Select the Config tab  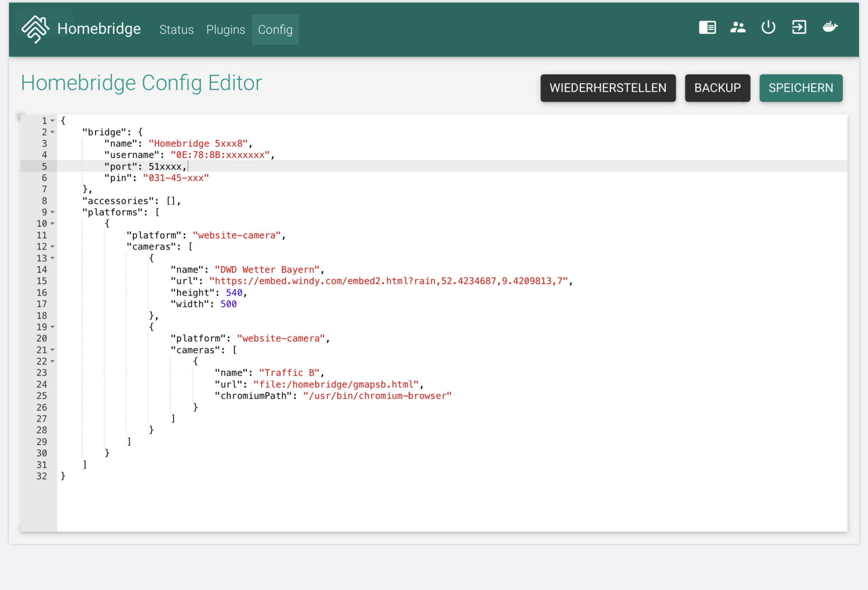point(275,30)
